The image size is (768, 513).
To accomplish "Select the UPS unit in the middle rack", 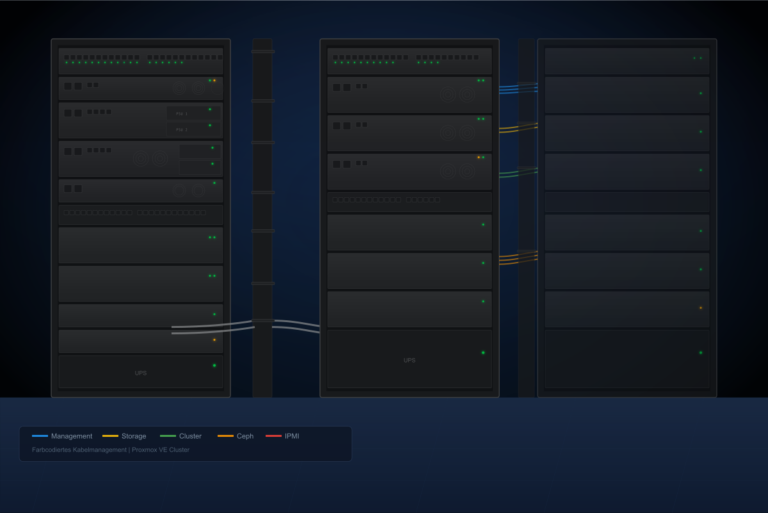I will click(x=409, y=359).
